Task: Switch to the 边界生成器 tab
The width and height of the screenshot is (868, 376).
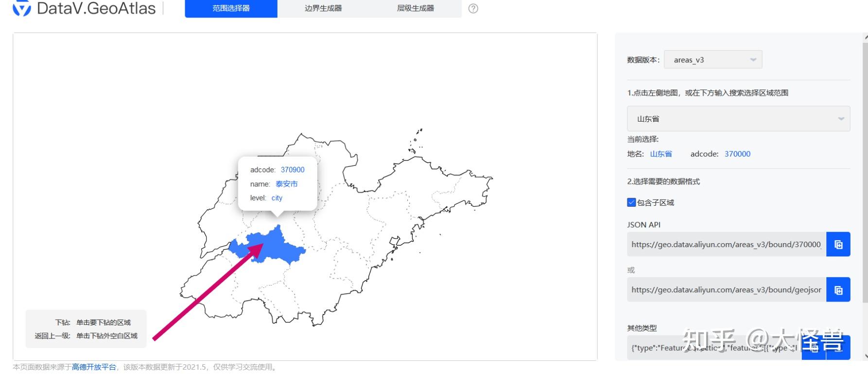Action: [x=324, y=8]
